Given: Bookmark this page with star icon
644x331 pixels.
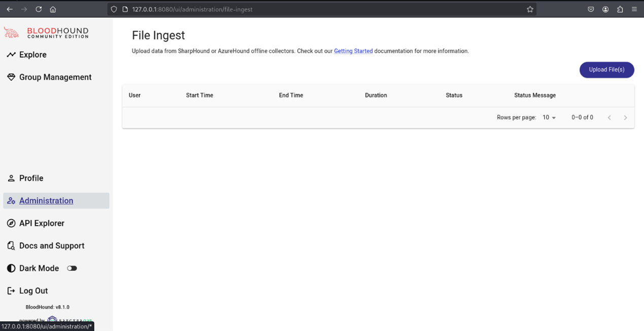Looking at the screenshot, I should [x=530, y=9].
